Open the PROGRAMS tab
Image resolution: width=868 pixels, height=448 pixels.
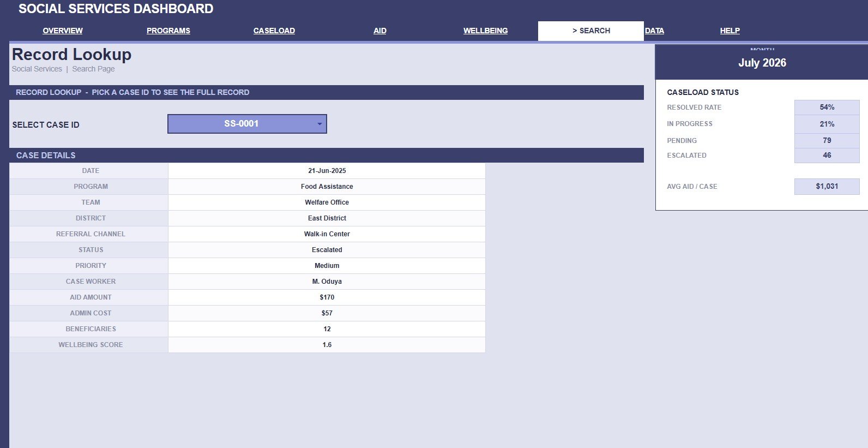[168, 31]
